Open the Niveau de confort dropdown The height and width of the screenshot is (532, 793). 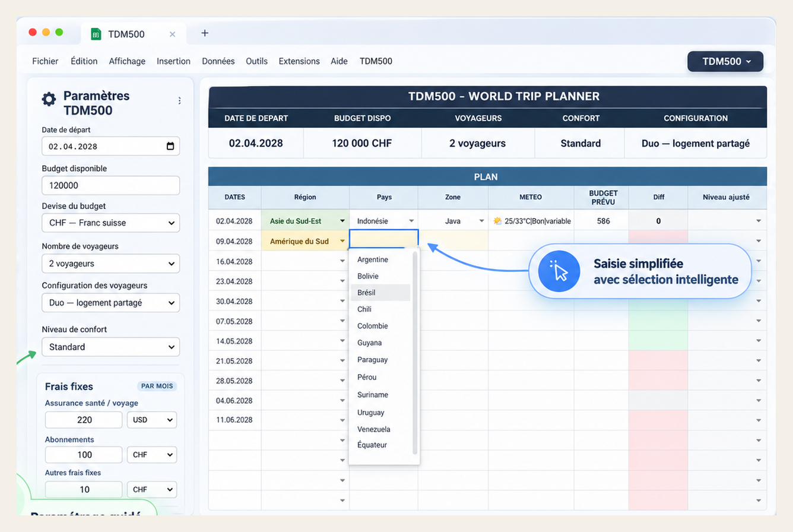pyautogui.click(x=110, y=347)
